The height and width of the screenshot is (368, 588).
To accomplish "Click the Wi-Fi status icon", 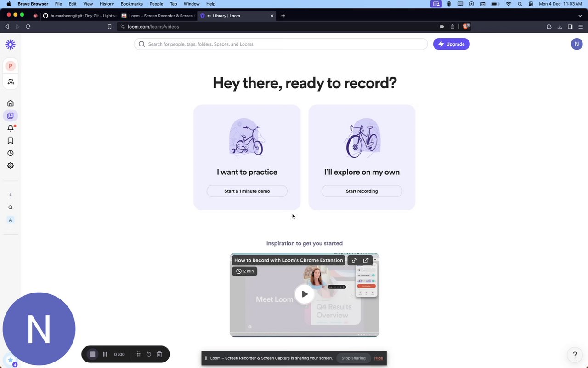I will (x=508, y=4).
